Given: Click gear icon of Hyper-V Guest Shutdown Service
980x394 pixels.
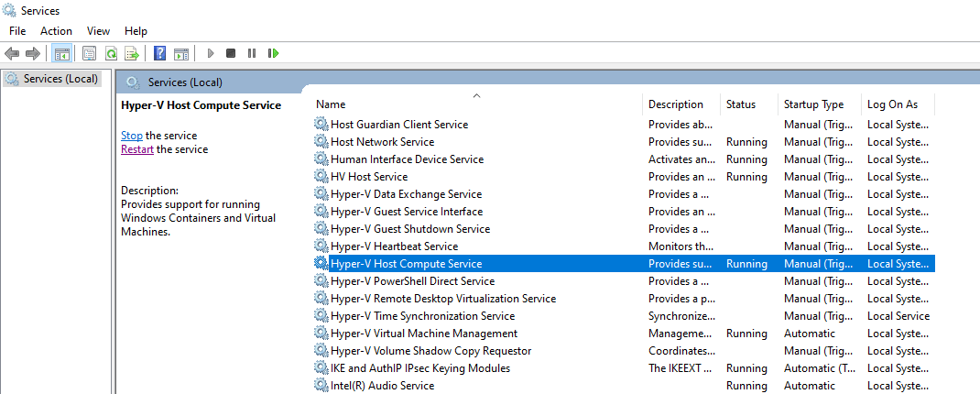Looking at the screenshot, I should click(x=321, y=228).
